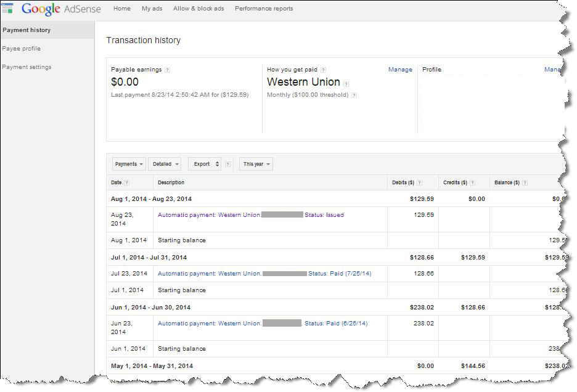577x392 pixels.
Task: Open help icon in Debits column header
Action: [x=420, y=182]
